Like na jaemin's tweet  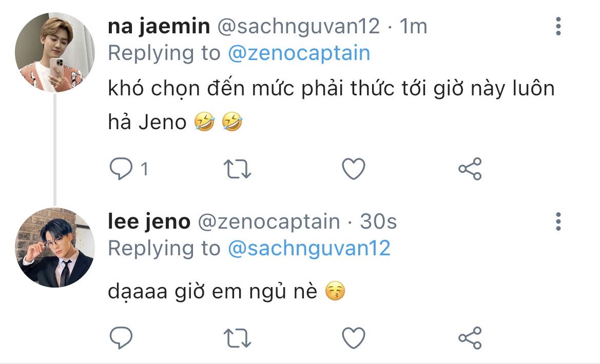click(x=354, y=169)
